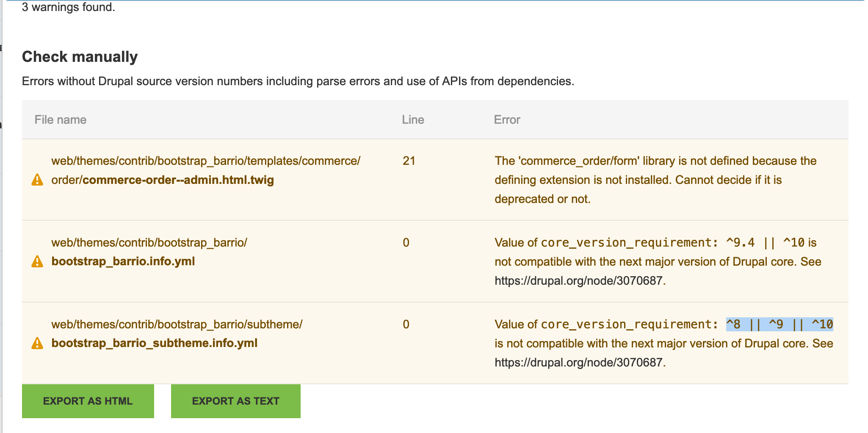Click the Check manually heading
This screenshot has height=433, width=868.
80,56
